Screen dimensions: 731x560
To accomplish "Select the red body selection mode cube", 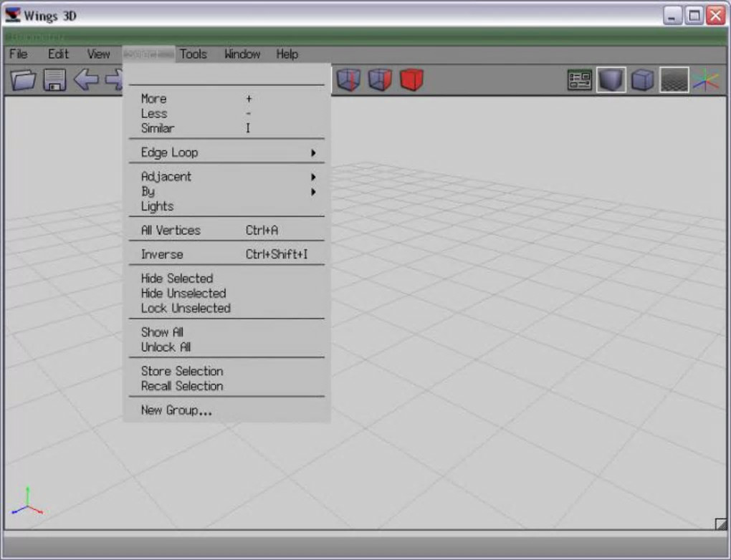I will [x=411, y=79].
